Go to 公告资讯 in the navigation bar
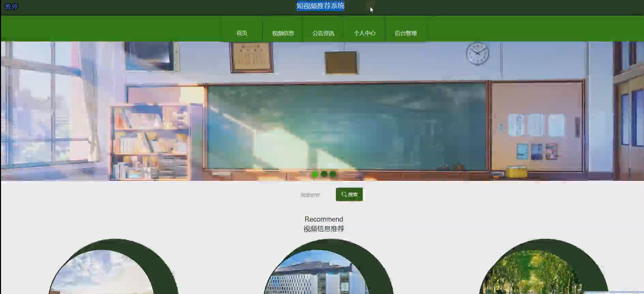The height and width of the screenshot is (294, 644). (323, 33)
